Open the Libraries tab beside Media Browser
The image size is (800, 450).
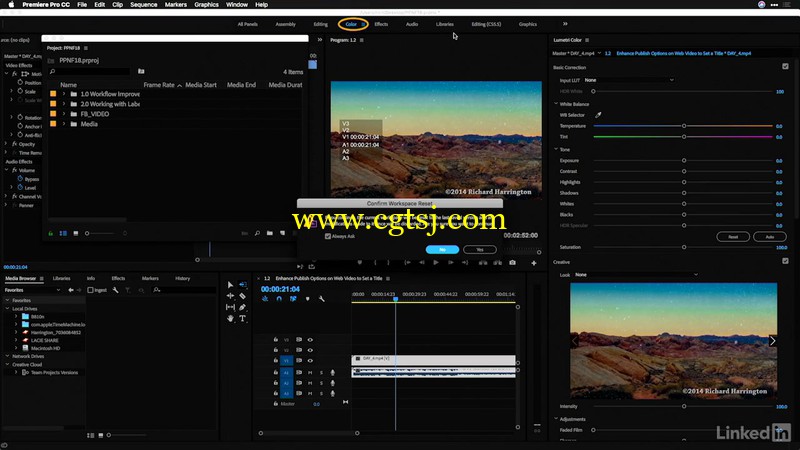tap(62, 278)
